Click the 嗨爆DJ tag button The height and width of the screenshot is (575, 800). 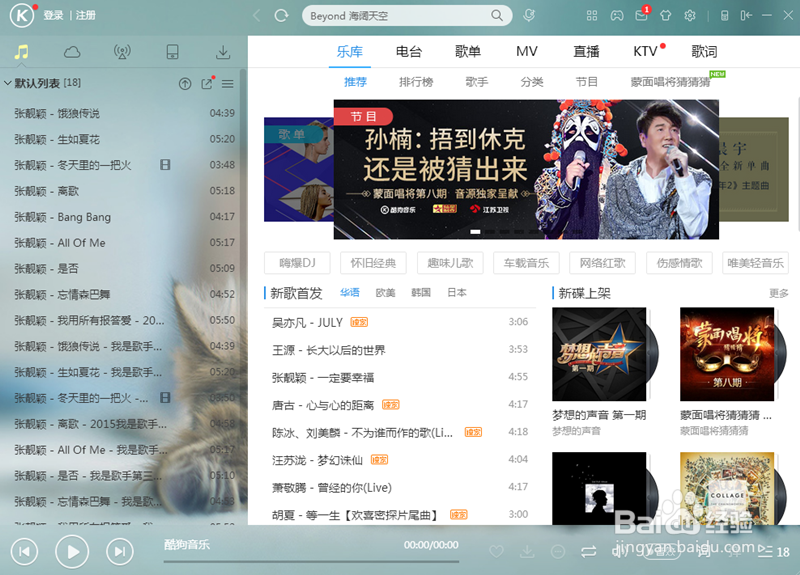[x=297, y=263]
